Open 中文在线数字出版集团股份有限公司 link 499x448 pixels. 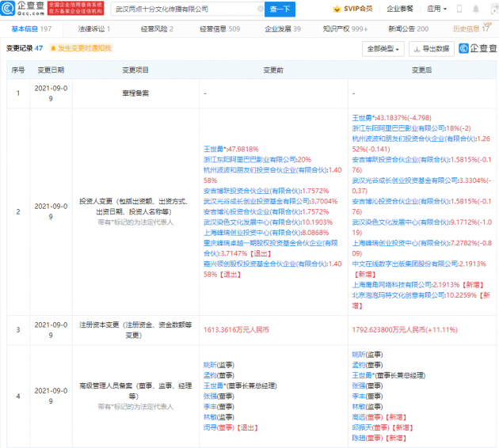point(405,264)
